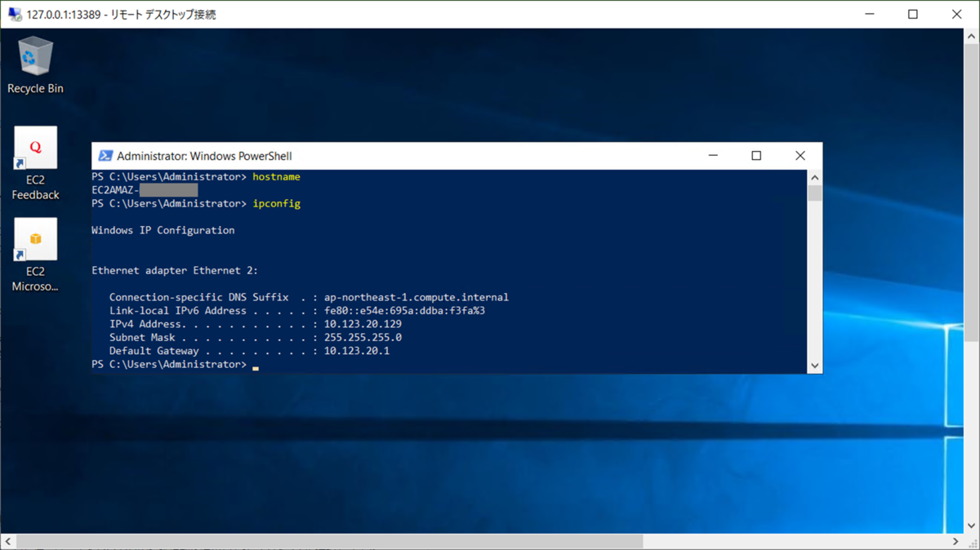Click PowerShell scrollbar up arrow

(x=814, y=177)
